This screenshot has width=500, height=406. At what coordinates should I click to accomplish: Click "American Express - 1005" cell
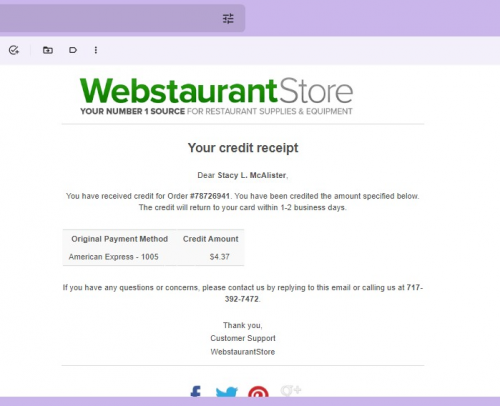(114, 257)
